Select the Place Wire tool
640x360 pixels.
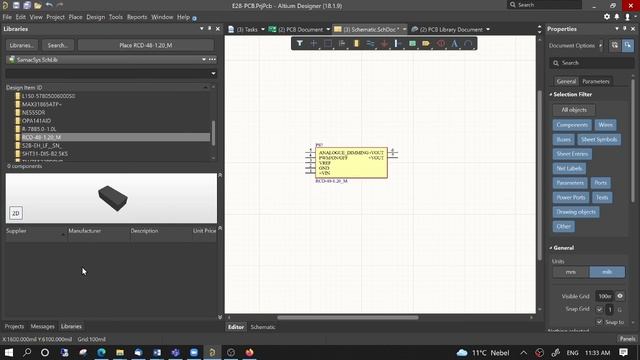tap(370, 43)
